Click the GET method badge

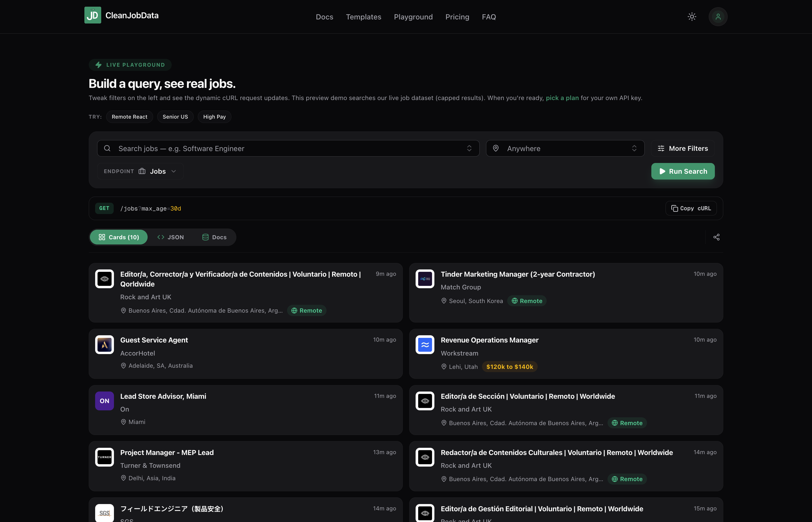pyautogui.click(x=104, y=209)
